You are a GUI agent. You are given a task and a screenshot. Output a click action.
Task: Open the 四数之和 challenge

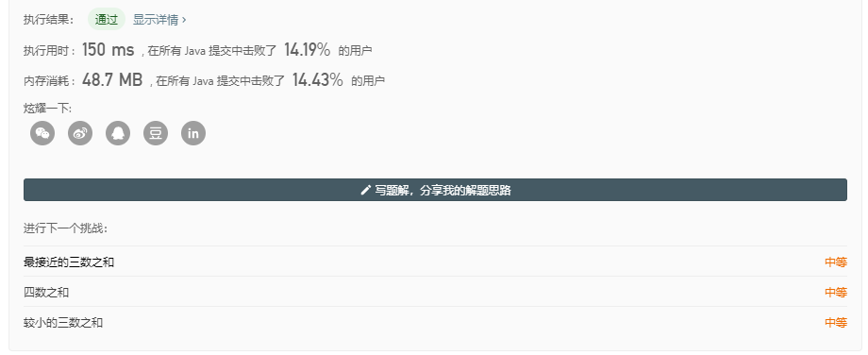click(46, 292)
